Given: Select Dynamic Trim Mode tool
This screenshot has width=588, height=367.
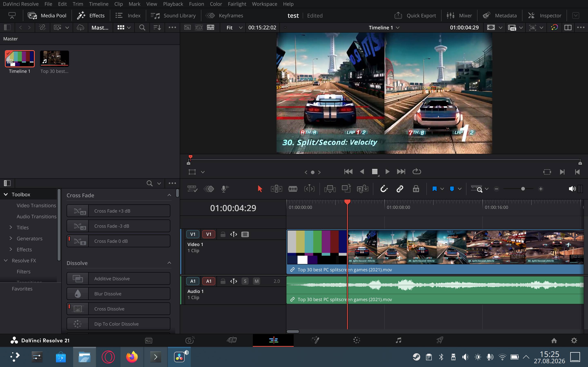Looking at the screenshot, I should (309, 189).
